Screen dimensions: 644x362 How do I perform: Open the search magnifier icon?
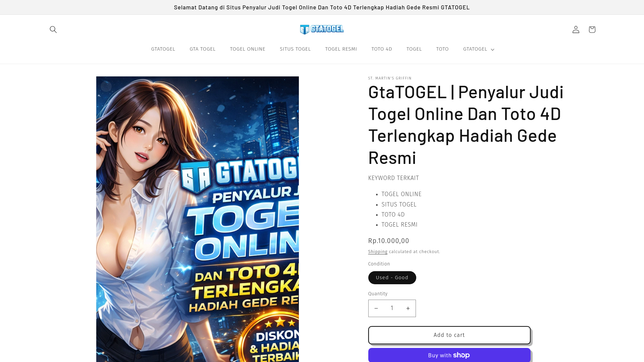click(53, 29)
